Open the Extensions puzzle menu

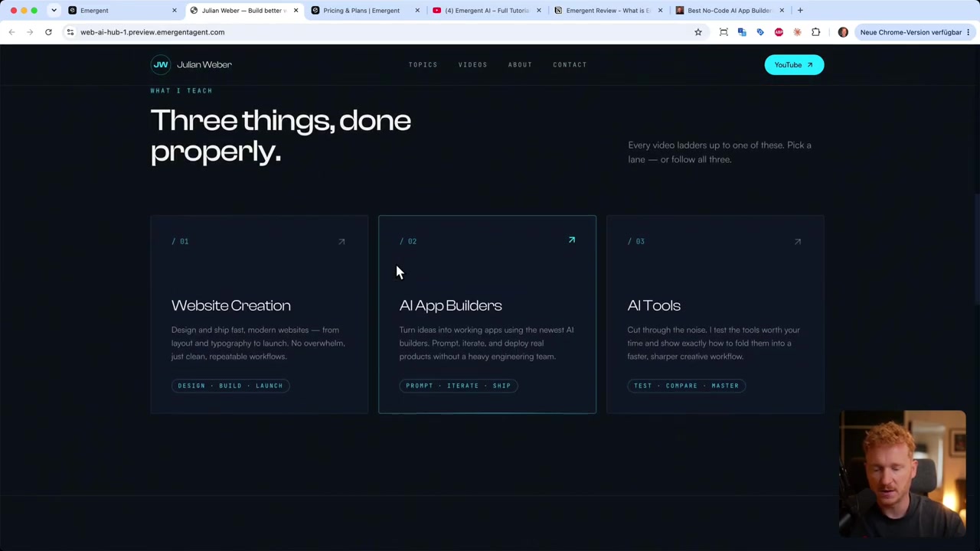815,32
